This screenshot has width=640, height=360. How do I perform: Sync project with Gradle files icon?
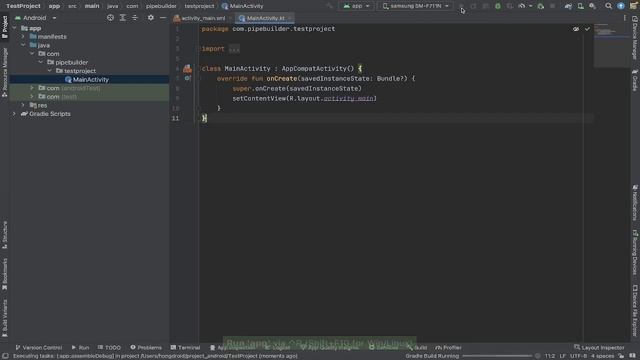click(568, 6)
